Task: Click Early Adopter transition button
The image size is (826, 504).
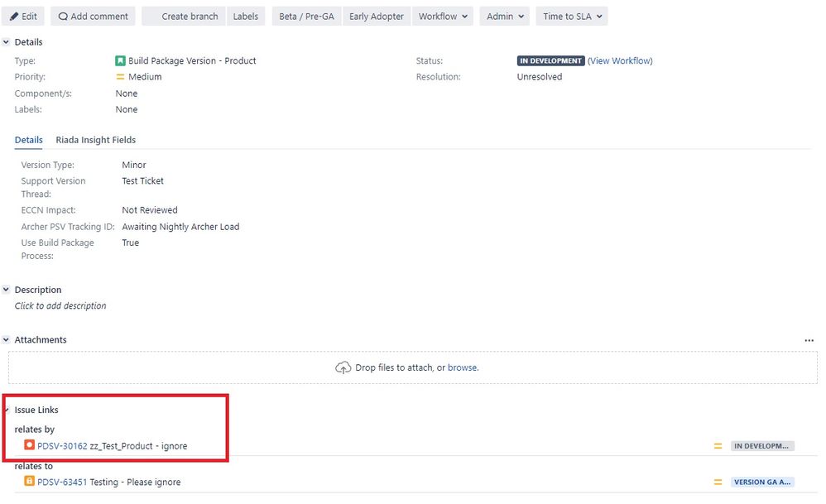Action: (x=376, y=17)
